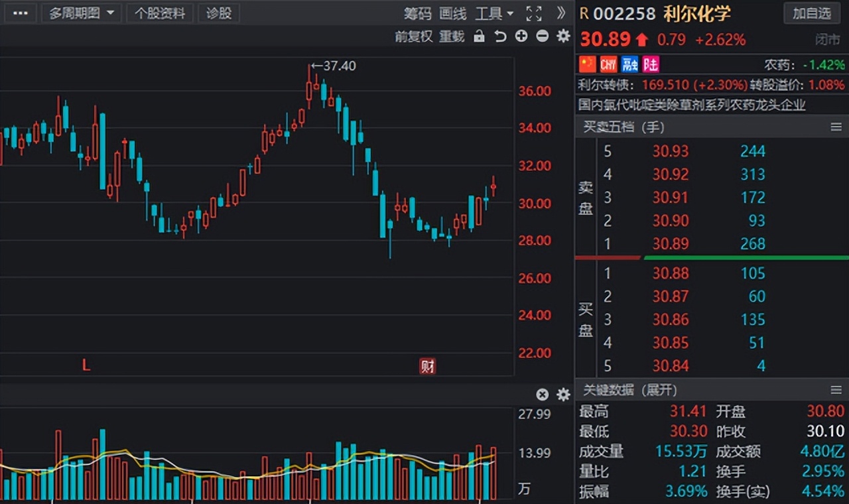Click the 陆 stock-connect badge
This screenshot has width=849, height=504.
tap(650, 64)
